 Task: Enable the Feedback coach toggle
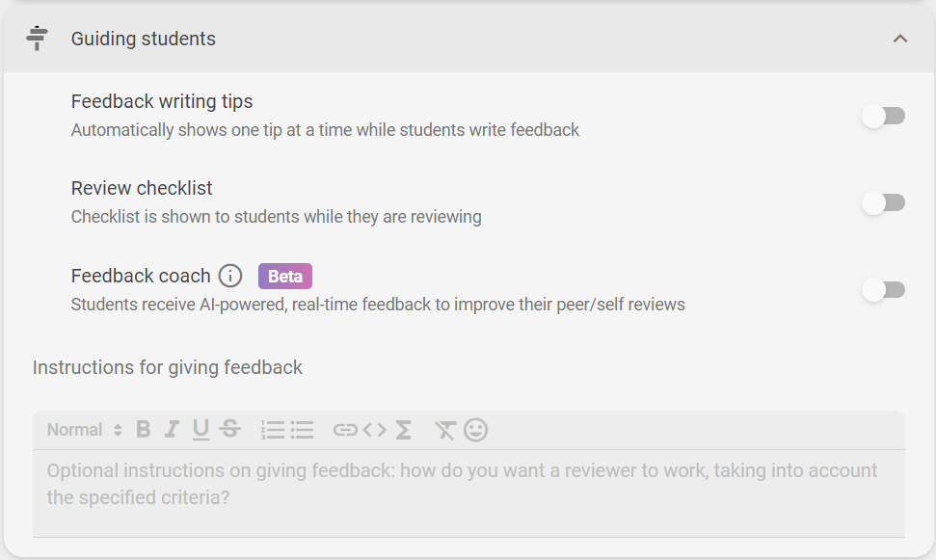(x=884, y=290)
